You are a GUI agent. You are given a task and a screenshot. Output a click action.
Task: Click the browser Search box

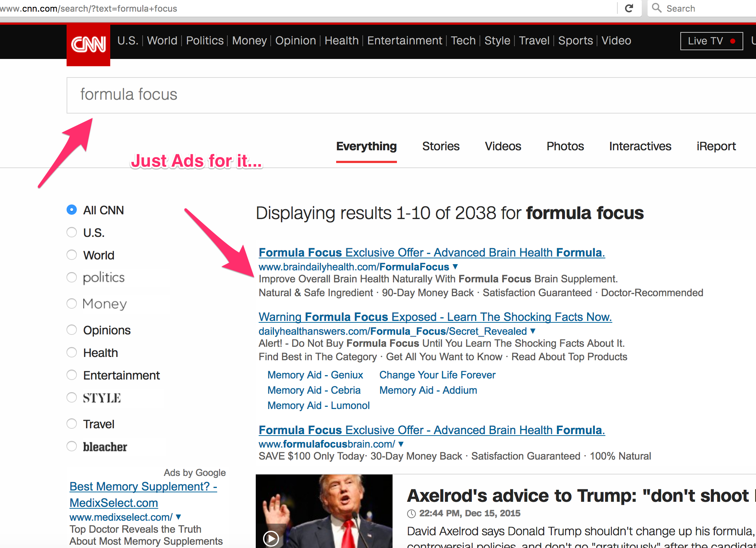pos(702,8)
